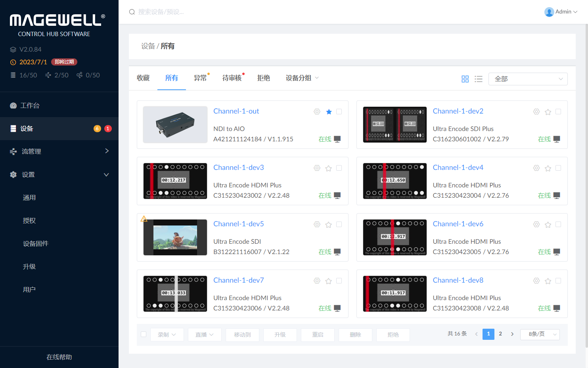
Task: Open settings gear for Channel-1-out
Action: 317,112
